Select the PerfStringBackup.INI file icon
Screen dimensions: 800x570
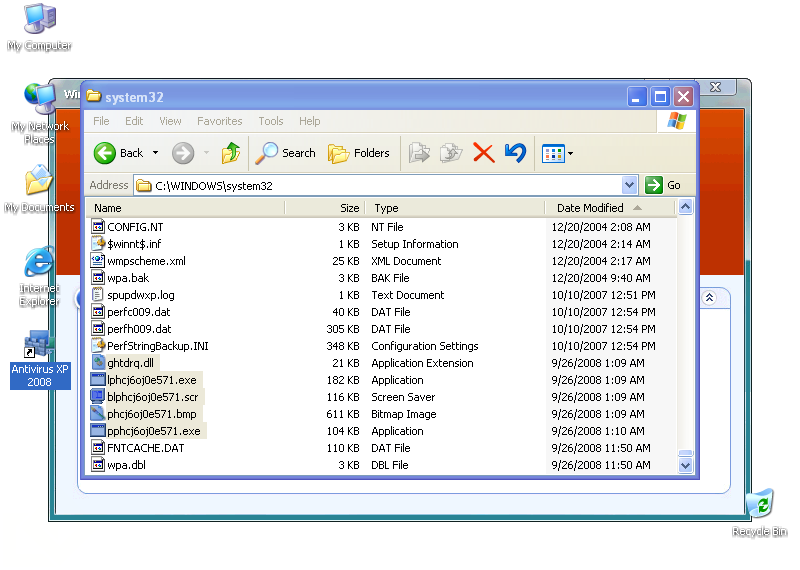coord(98,345)
